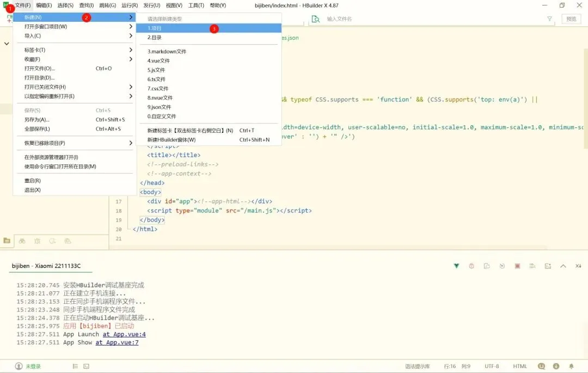Click the notification bell in status bar
The width and height of the screenshot is (588, 373).
(x=571, y=366)
